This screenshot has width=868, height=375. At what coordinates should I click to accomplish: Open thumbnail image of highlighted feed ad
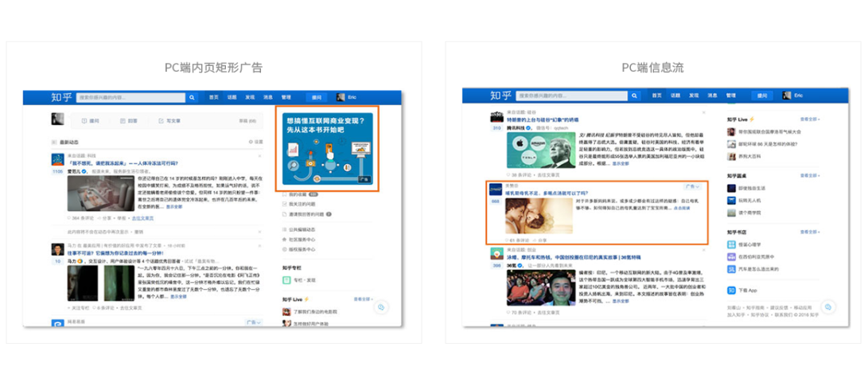click(x=538, y=214)
